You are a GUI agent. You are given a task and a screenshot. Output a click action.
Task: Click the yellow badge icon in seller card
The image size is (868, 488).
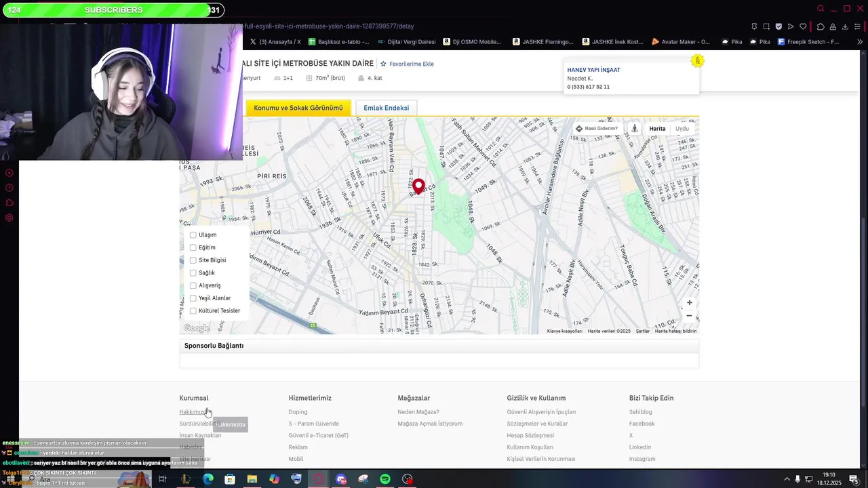click(697, 61)
